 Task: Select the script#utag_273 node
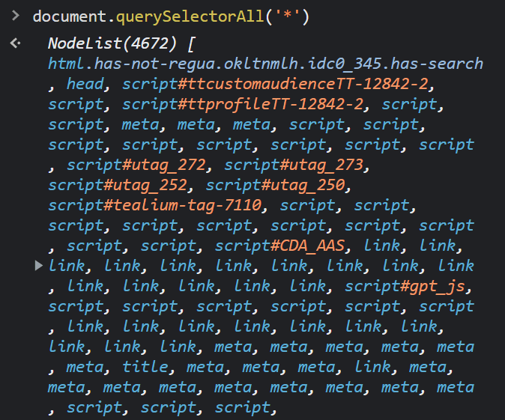(x=294, y=165)
